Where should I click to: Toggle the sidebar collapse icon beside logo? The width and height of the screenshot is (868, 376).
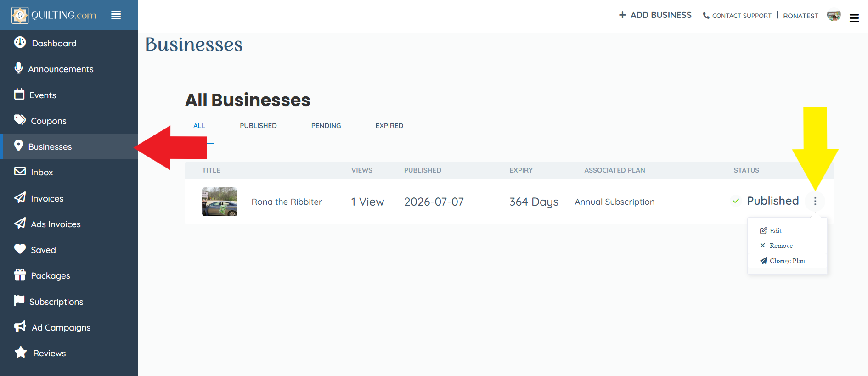coord(116,15)
